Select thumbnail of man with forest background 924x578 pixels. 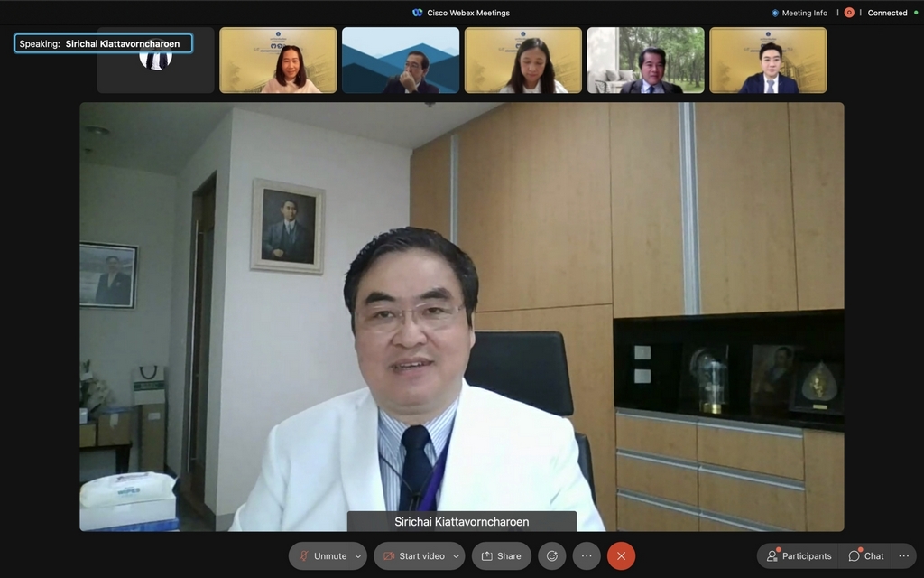[x=645, y=61]
